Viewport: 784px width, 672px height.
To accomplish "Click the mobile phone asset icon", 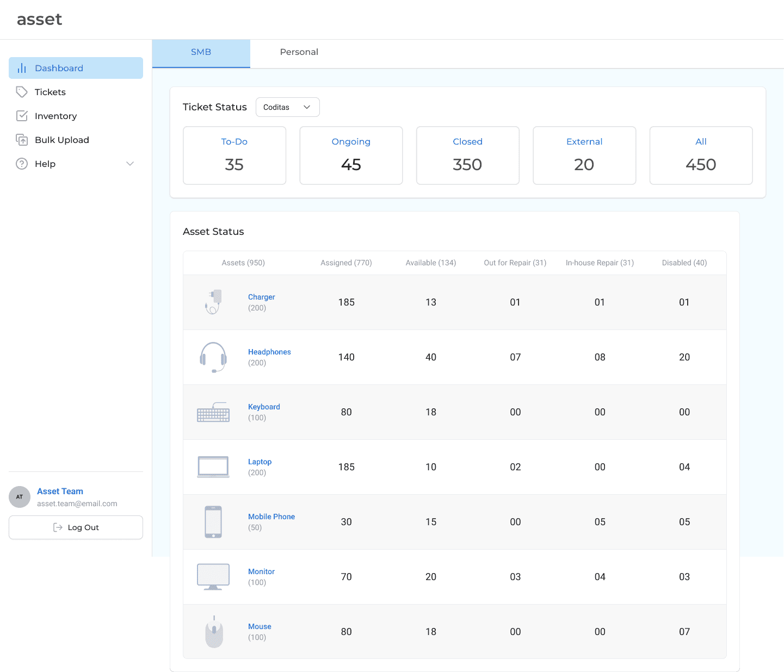I will (213, 522).
